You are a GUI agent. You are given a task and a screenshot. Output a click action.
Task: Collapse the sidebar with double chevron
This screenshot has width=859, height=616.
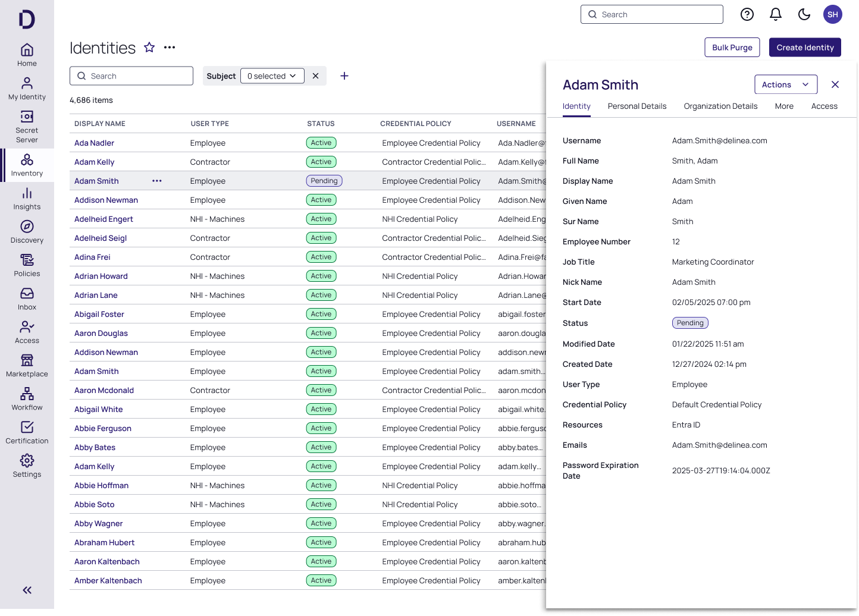27,590
